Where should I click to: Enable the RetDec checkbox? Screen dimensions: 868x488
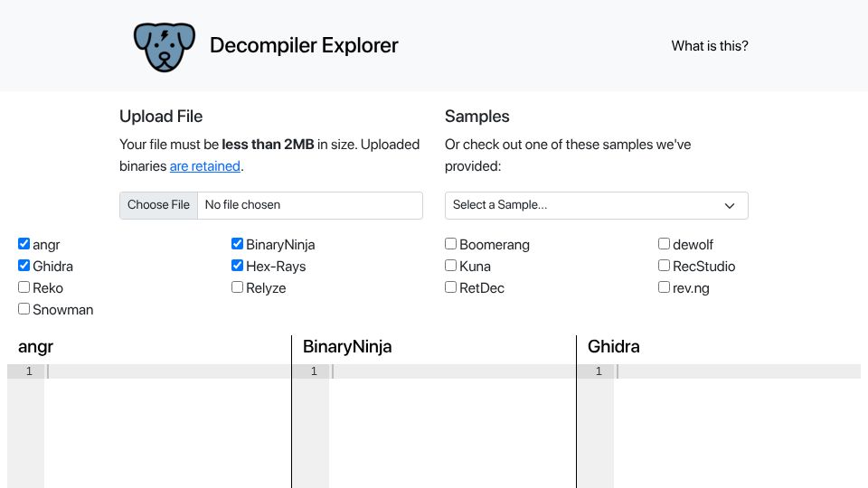[x=450, y=287]
